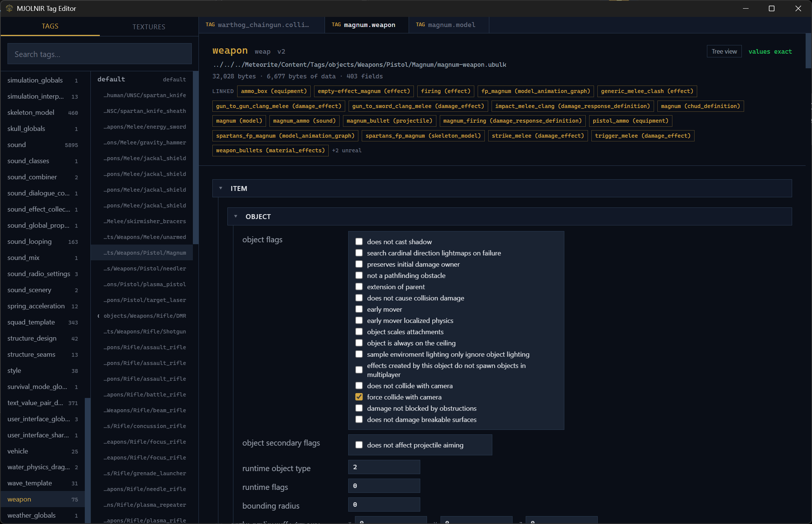Open the Rifle/Shotgun weapon tag
The width and height of the screenshot is (812, 524).
[x=142, y=332]
